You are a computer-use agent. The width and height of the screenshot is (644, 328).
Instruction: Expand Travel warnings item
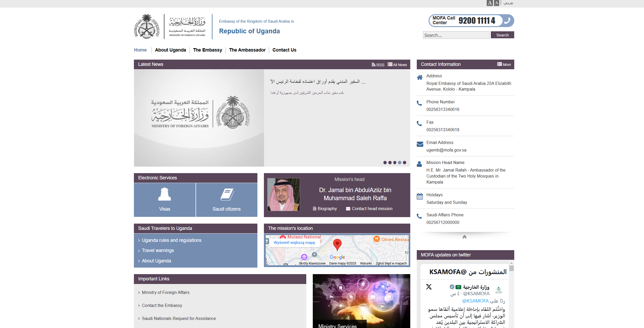point(158,250)
